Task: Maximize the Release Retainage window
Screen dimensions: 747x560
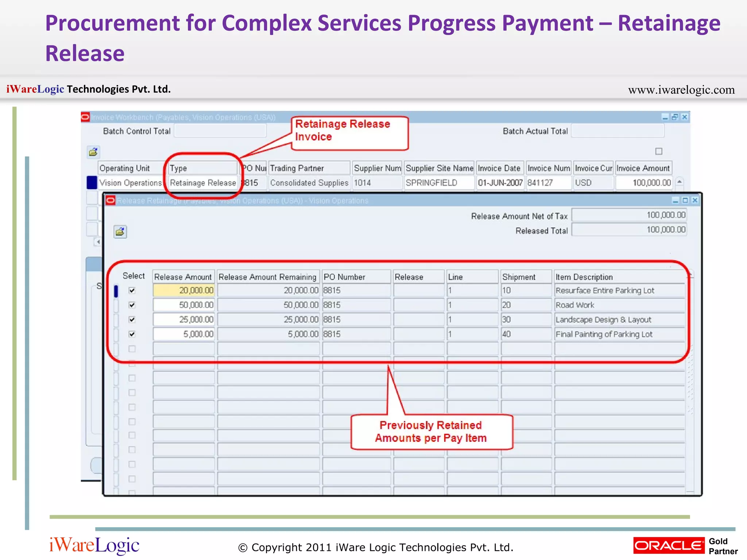Action: (x=685, y=200)
